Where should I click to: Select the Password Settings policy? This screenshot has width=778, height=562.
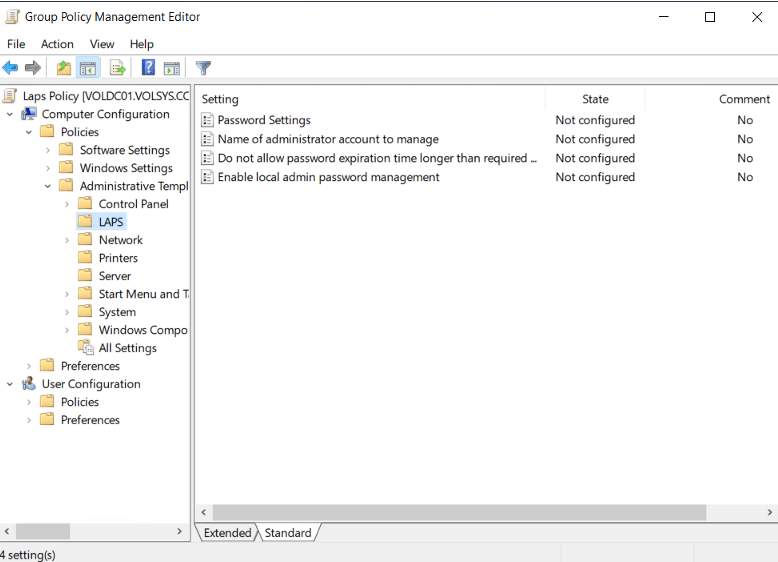click(264, 120)
